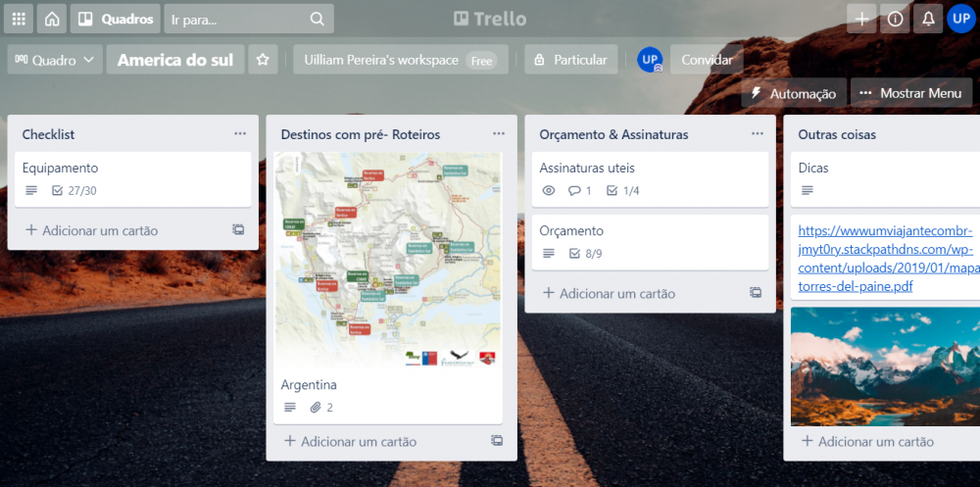The image size is (980, 487).
Task: Open the Argentina card title
Action: (x=309, y=384)
